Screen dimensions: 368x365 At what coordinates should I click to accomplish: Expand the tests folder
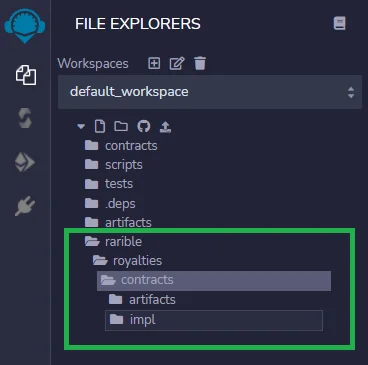(109, 184)
